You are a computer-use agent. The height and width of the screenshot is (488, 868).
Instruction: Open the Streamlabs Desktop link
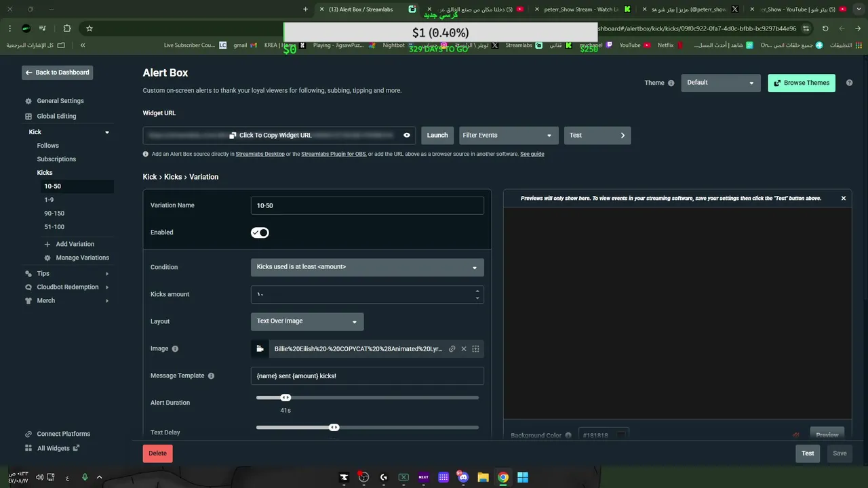coord(260,155)
